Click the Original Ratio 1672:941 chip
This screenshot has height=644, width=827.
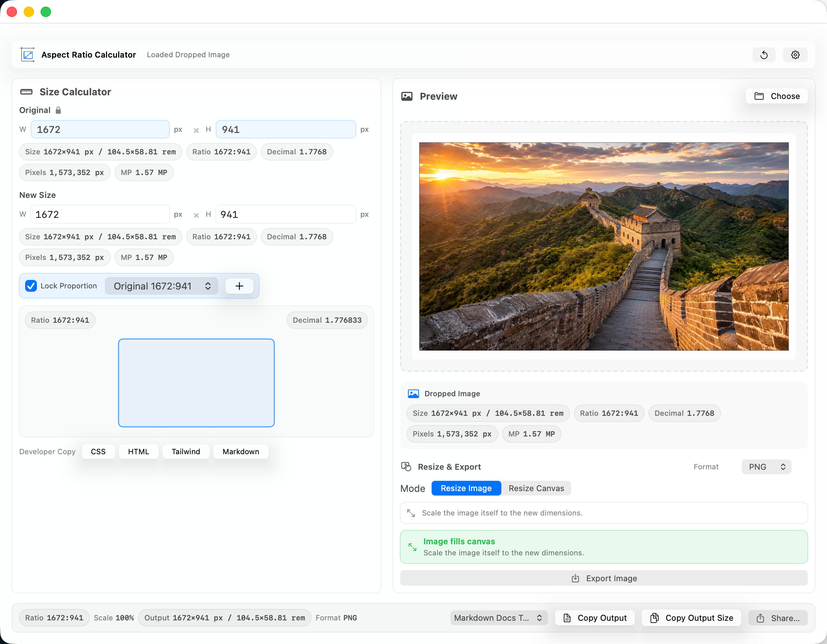click(x=222, y=152)
